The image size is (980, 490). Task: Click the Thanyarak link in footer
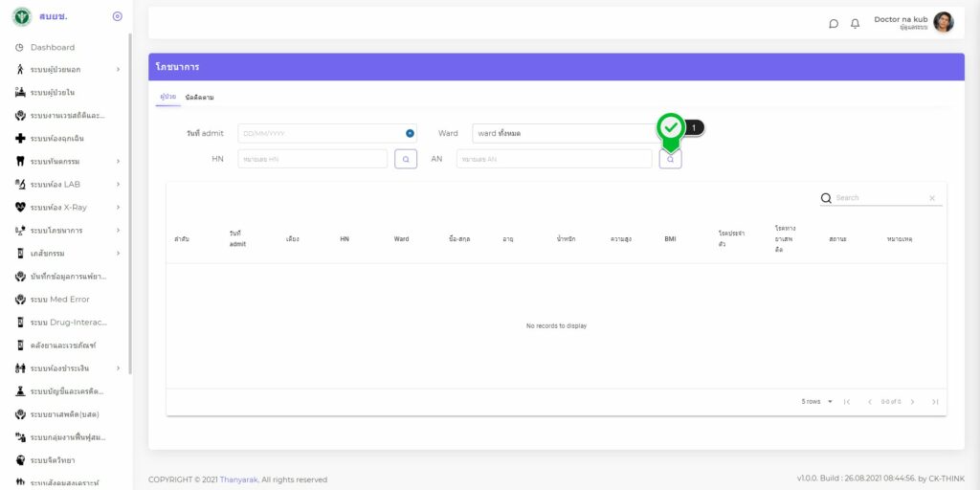(x=238, y=479)
